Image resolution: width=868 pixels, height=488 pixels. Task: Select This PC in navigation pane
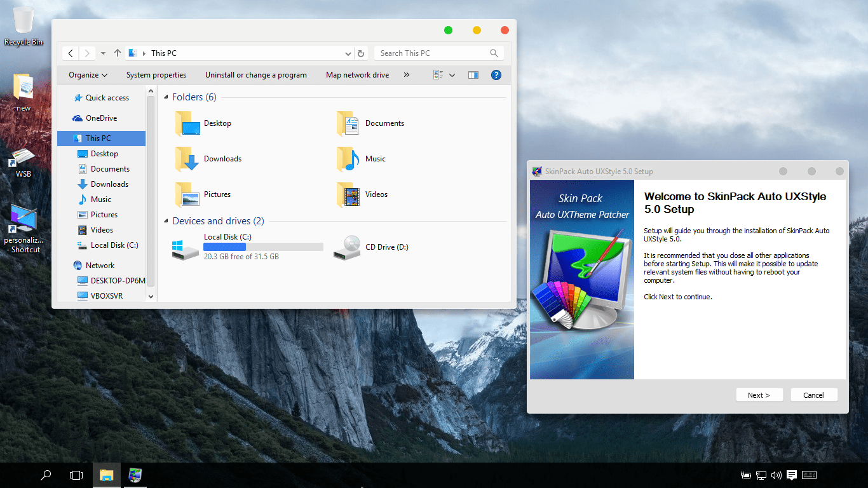coord(102,139)
